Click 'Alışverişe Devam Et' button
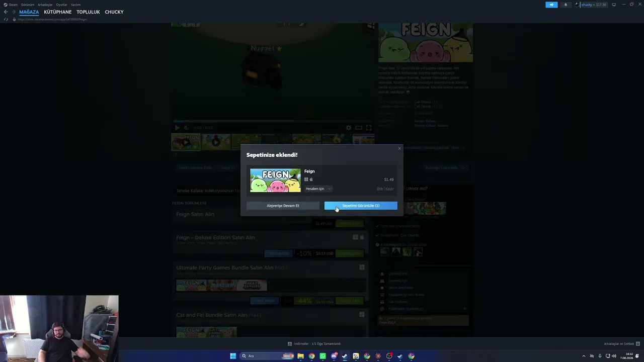This screenshot has width=644, height=362. 283,206
